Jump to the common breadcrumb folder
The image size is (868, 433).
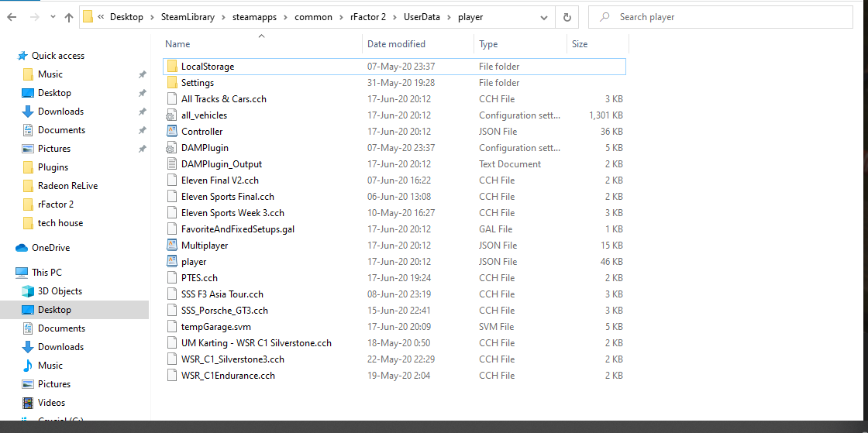(x=313, y=17)
